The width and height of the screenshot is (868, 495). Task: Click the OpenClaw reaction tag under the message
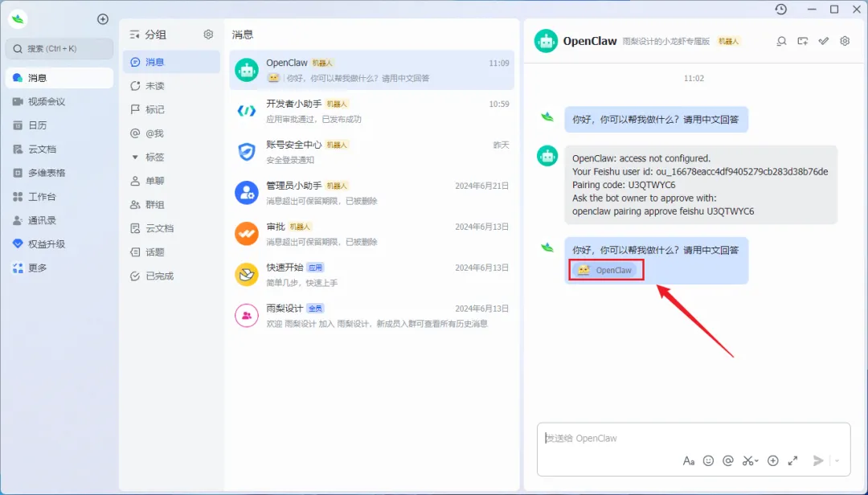(604, 270)
